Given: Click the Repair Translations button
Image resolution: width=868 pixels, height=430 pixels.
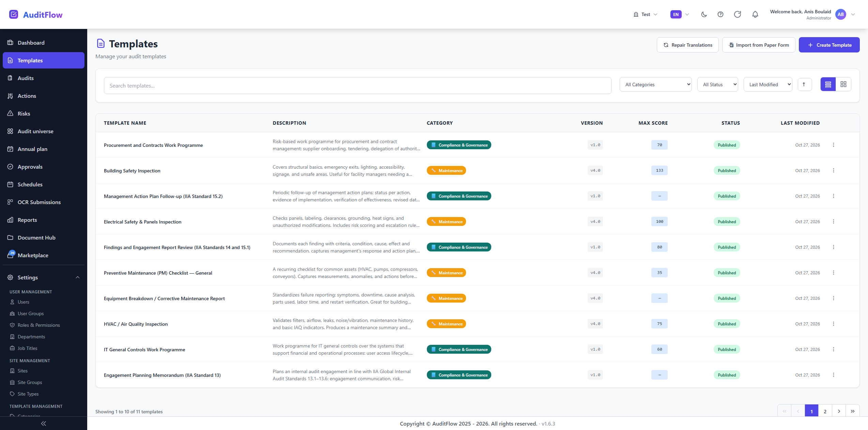Looking at the screenshot, I should (x=688, y=45).
